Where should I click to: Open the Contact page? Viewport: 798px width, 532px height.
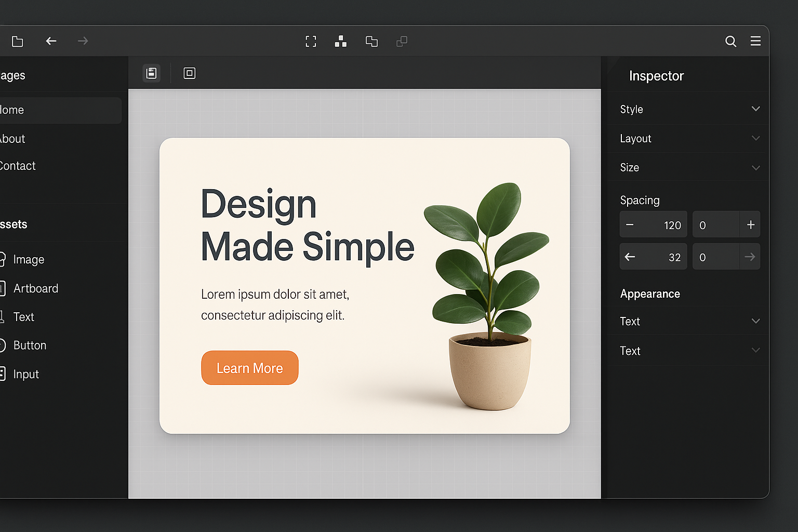click(18, 166)
